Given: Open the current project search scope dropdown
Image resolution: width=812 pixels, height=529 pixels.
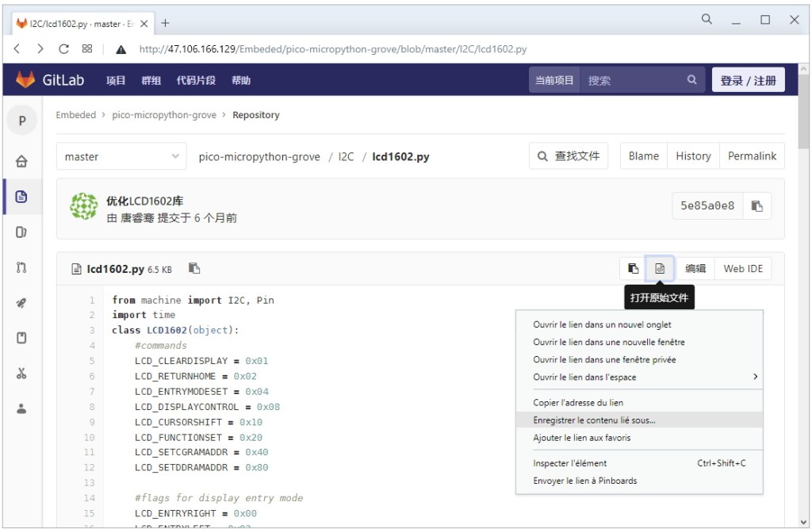Looking at the screenshot, I should (554, 80).
